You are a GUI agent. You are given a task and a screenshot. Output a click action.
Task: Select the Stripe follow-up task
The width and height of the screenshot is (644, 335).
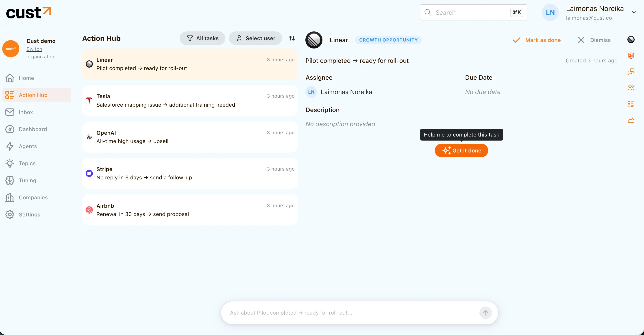click(x=190, y=173)
